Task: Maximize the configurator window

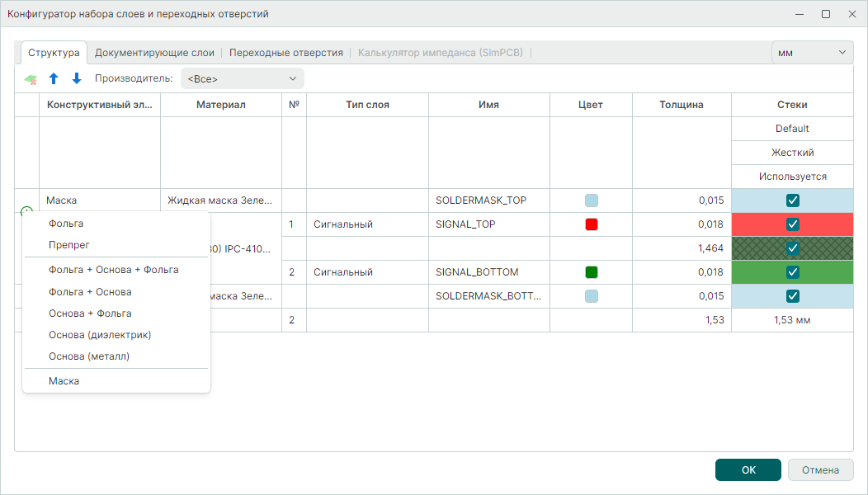Action: click(825, 14)
